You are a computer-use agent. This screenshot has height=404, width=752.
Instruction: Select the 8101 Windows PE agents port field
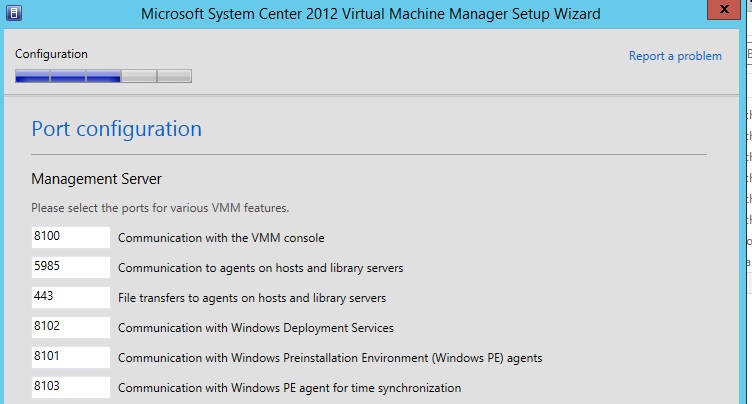[70, 358]
